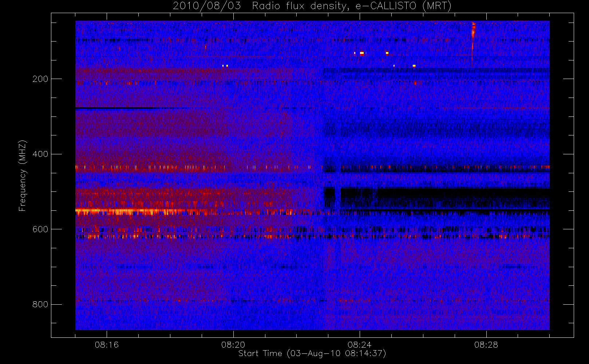Image resolution: width=589 pixels, height=364 pixels.
Task: Click the 200 frequency tick label
Action: click(x=40, y=79)
